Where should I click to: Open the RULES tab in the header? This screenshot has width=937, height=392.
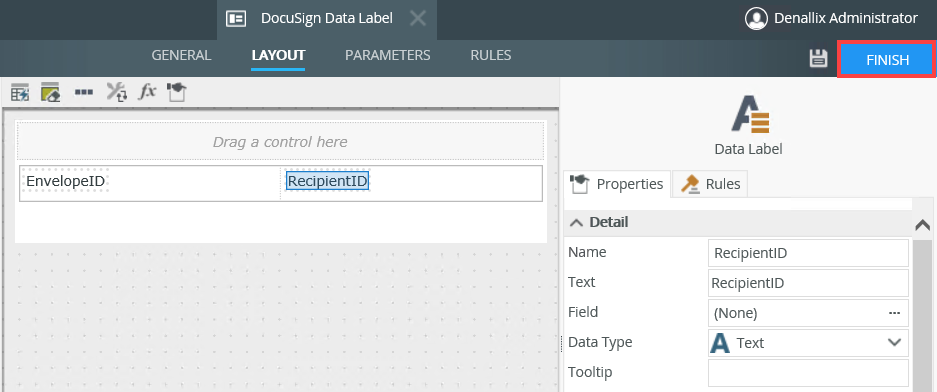[x=491, y=56]
